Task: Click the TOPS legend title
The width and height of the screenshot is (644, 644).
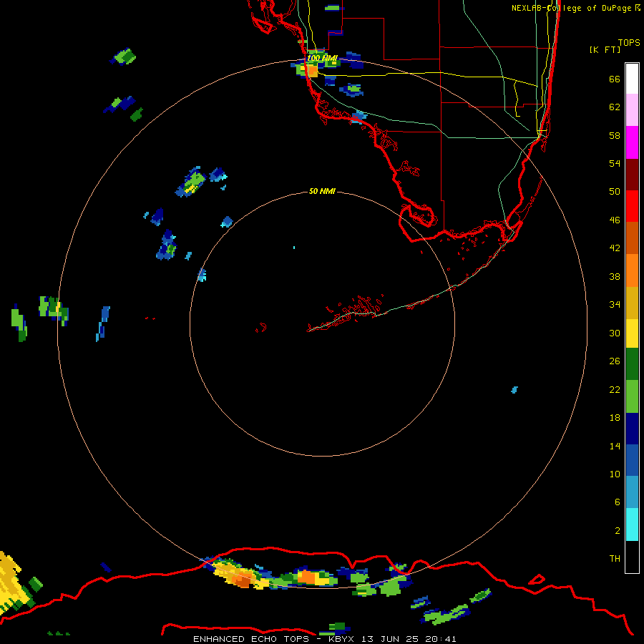Action: coord(629,42)
